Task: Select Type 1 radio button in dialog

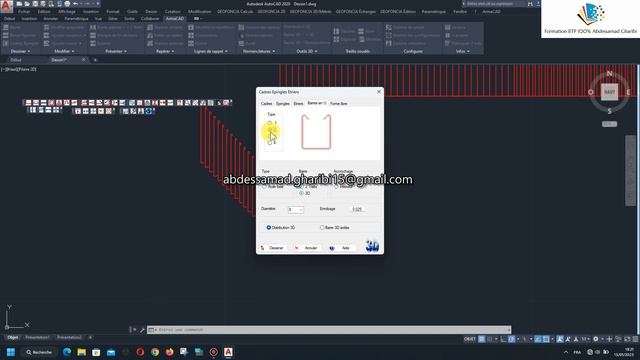Action: click(270, 122)
